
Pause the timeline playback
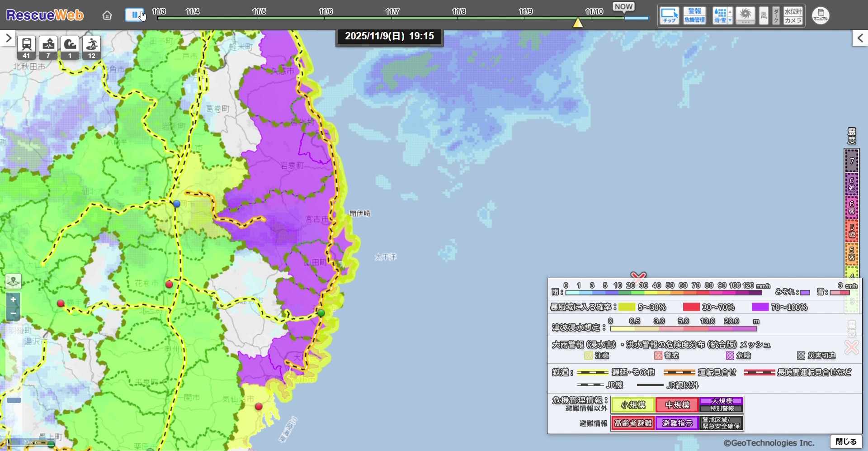coord(134,15)
